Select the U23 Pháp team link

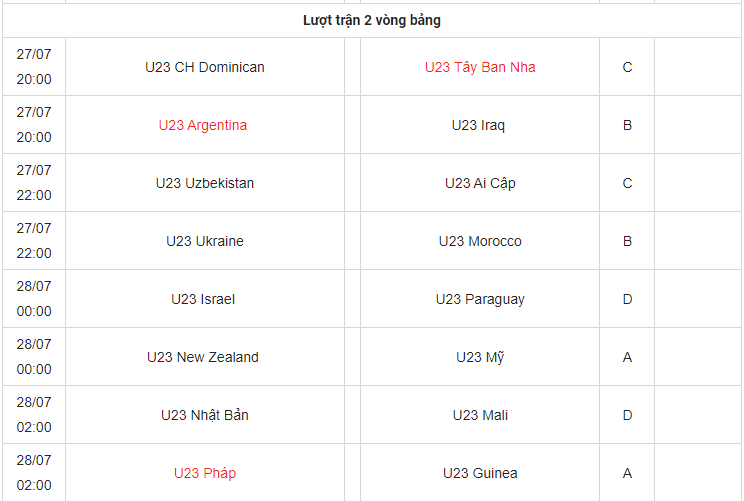point(205,473)
